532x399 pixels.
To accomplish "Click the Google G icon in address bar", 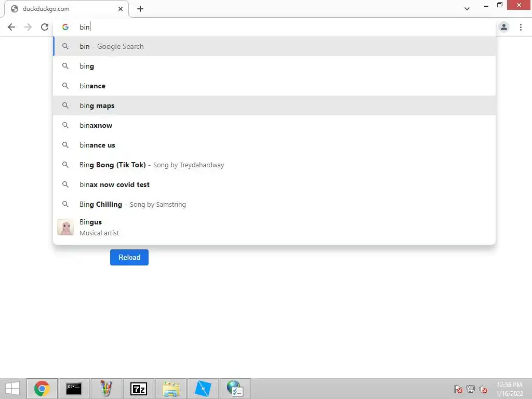I will point(65,27).
